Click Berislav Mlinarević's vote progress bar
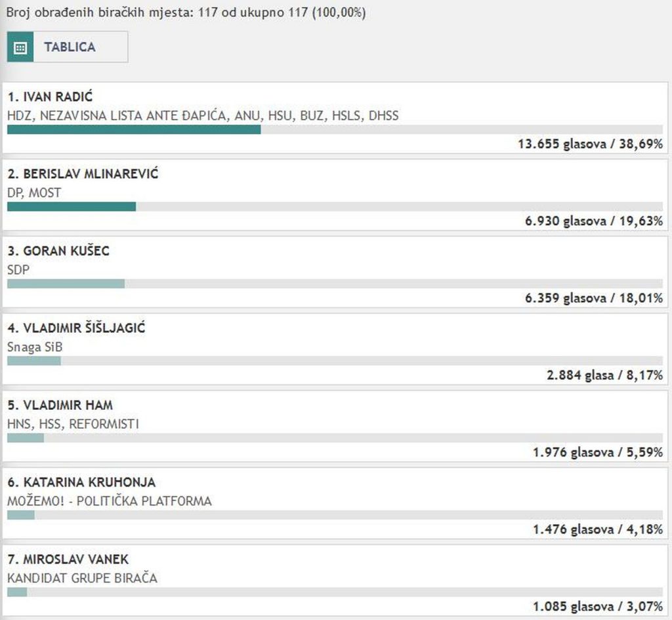This screenshot has height=620, width=672. pos(335,207)
